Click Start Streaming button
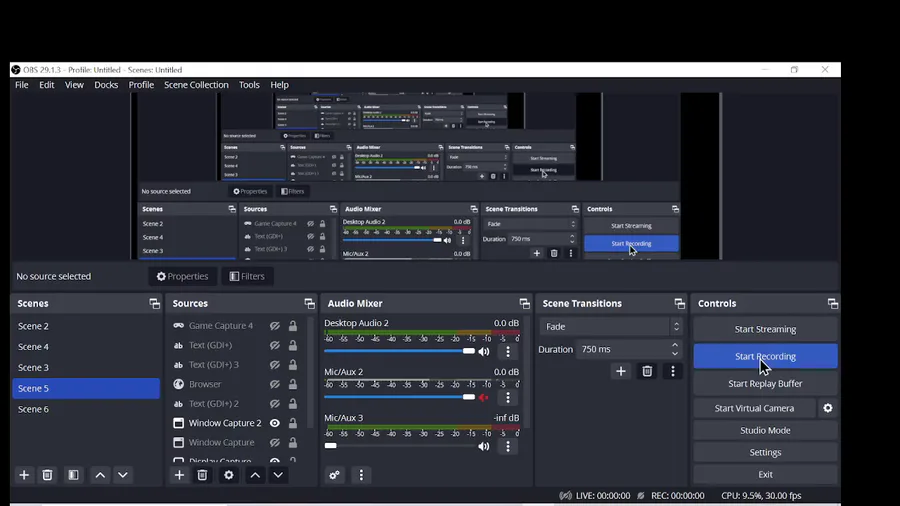 (765, 329)
